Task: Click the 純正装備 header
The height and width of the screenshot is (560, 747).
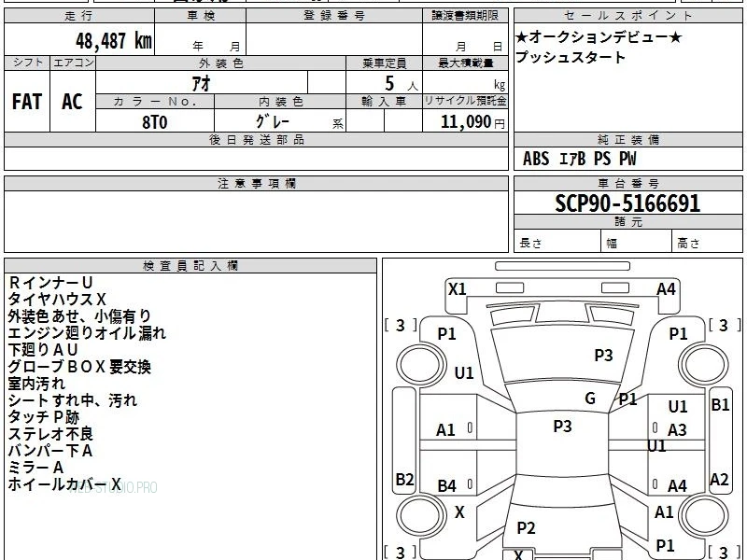Action: [627, 139]
